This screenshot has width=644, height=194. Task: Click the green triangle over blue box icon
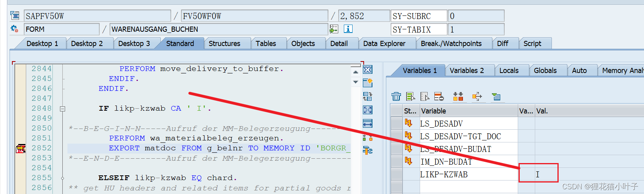click(496, 96)
